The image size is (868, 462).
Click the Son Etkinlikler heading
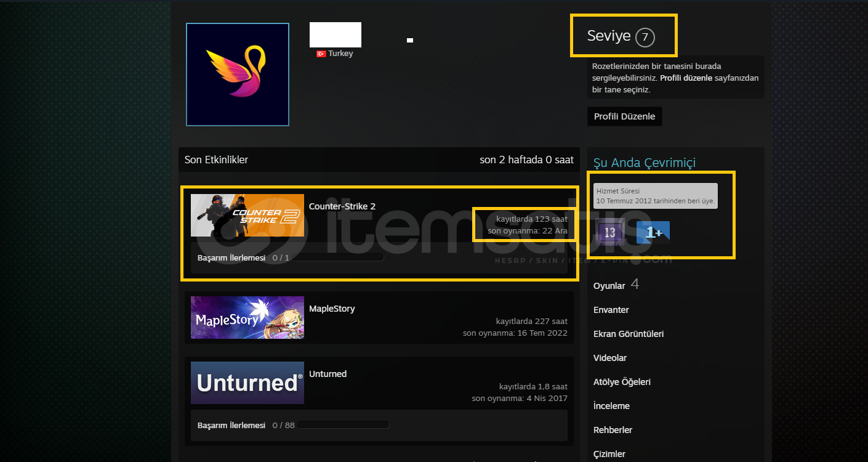click(216, 160)
